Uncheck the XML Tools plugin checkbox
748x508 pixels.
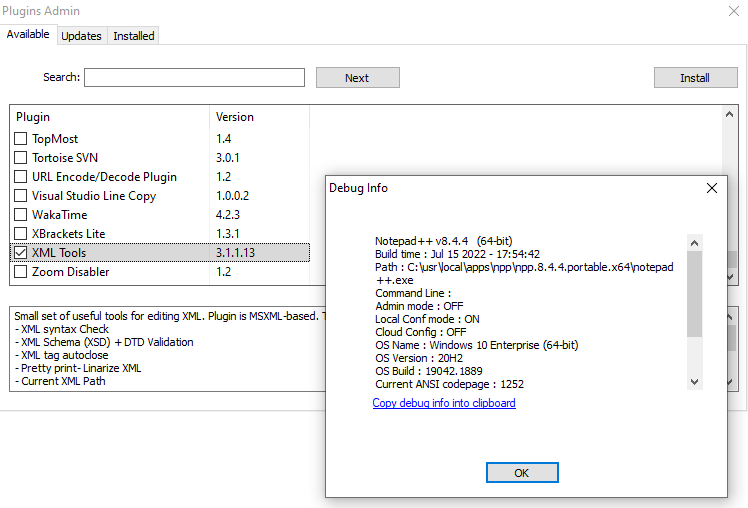pos(21,252)
